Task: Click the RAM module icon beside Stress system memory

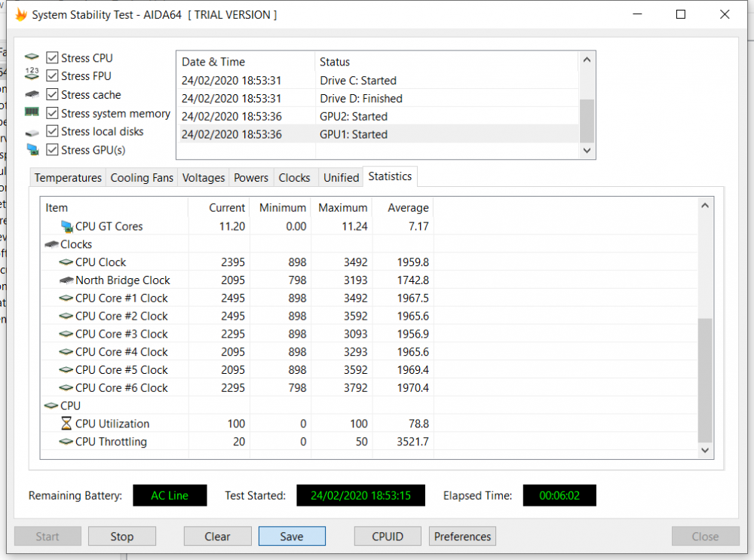Action: click(32, 112)
